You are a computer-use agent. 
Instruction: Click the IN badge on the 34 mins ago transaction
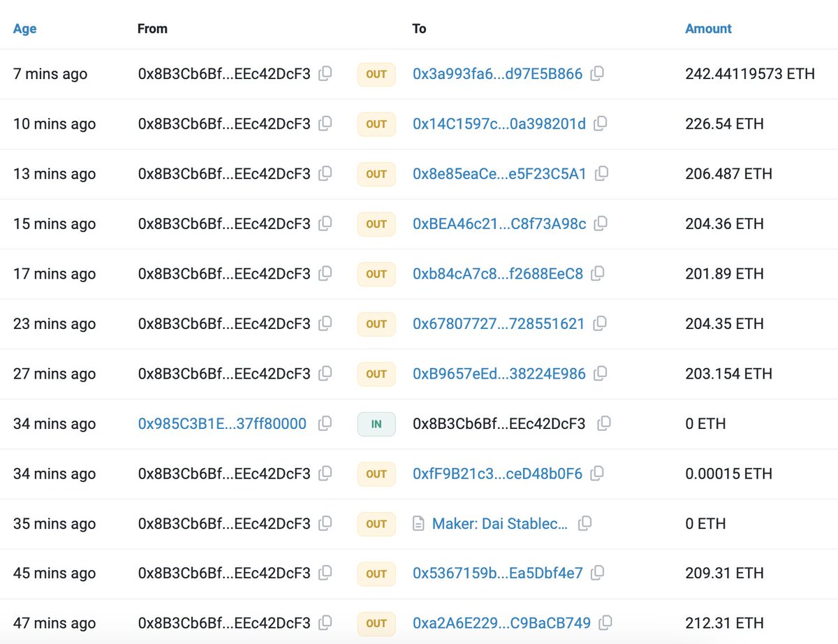[x=376, y=424]
